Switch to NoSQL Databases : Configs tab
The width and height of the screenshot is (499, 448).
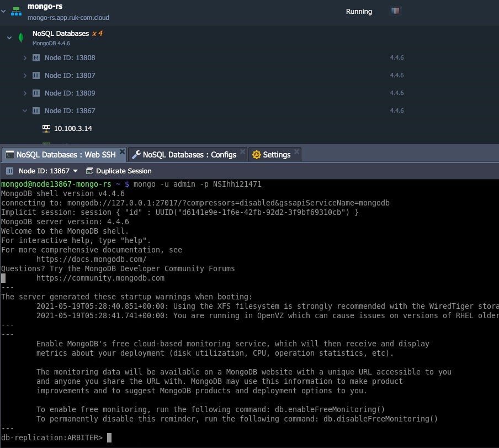[x=189, y=155]
